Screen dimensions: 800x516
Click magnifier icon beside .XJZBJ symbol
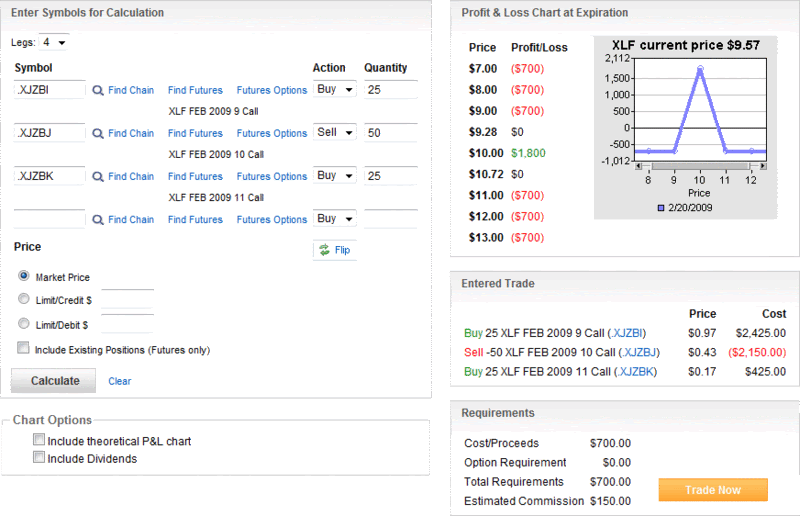(97, 134)
